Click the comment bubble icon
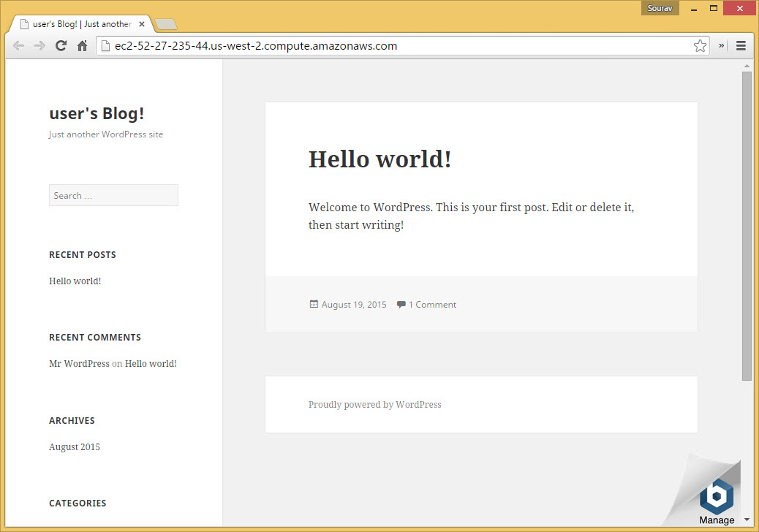The image size is (759, 532). point(401,304)
